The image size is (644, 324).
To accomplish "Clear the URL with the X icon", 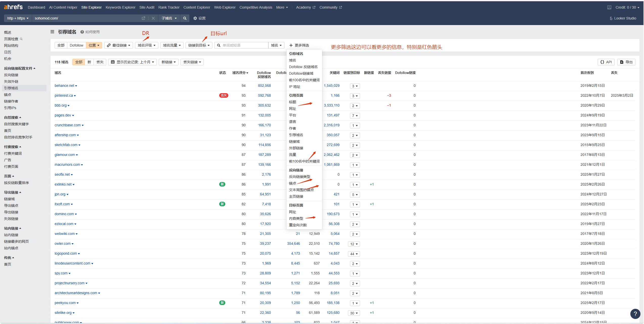I will point(153,18).
